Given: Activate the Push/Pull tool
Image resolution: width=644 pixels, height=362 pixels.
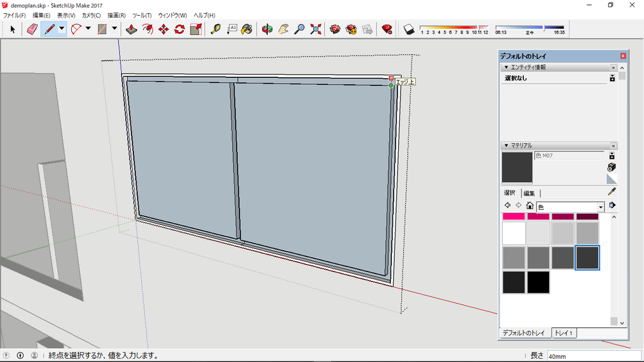Looking at the screenshot, I should (131, 29).
